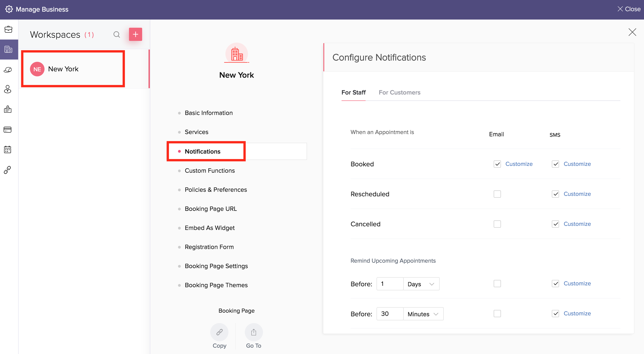Disable SMS checkbox for Cancelled
644x354 pixels.
click(555, 224)
